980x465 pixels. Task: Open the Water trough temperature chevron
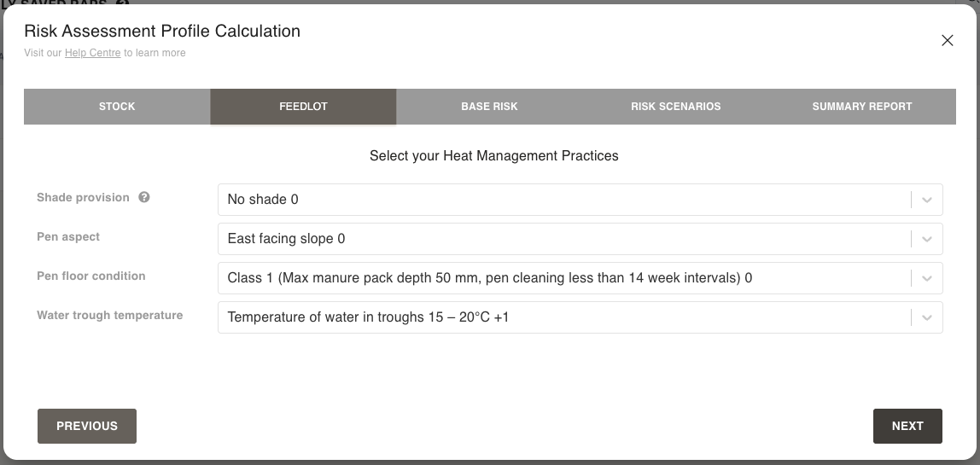(x=927, y=317)
